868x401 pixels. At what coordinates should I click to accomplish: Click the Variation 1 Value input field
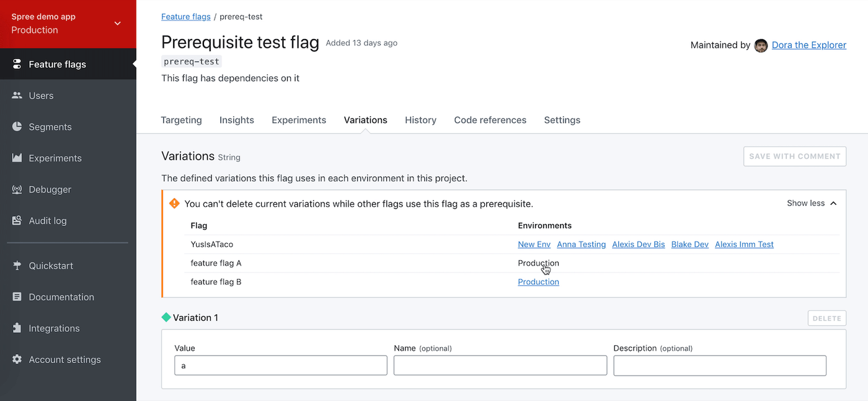[281, 366]
